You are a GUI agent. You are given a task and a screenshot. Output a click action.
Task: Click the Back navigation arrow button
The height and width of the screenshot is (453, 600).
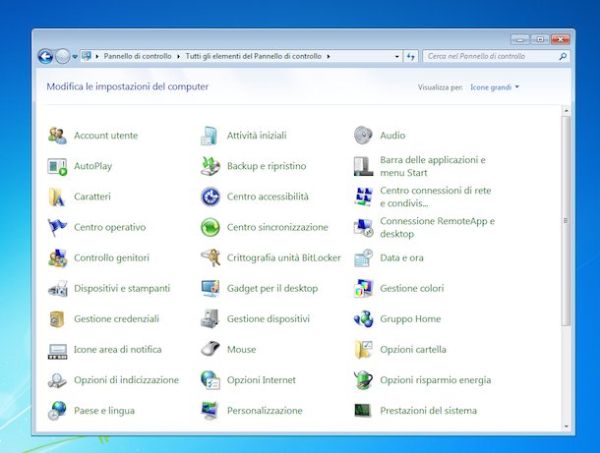tap(45, 57)
